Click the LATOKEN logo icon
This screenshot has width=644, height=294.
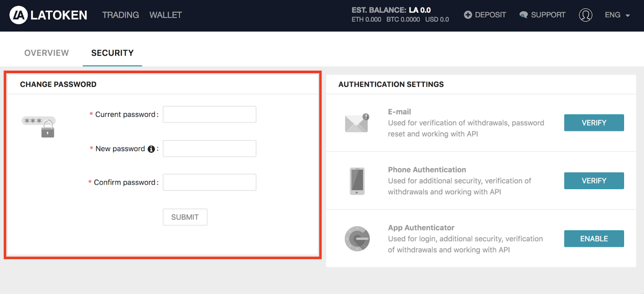click(x=18, y=15)
